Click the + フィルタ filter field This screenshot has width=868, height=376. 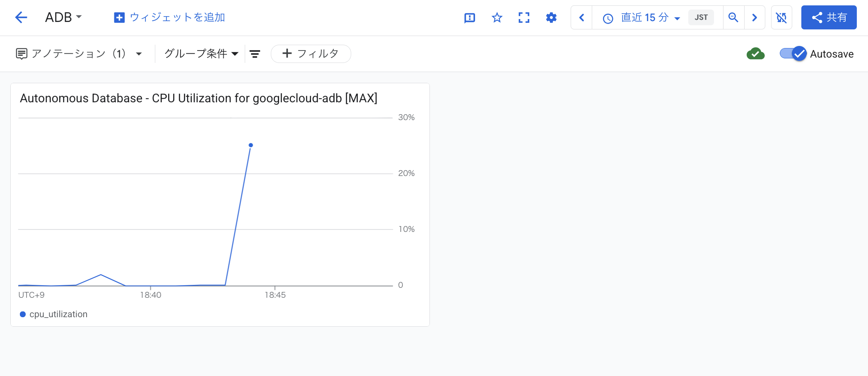(x=311, y=54)
